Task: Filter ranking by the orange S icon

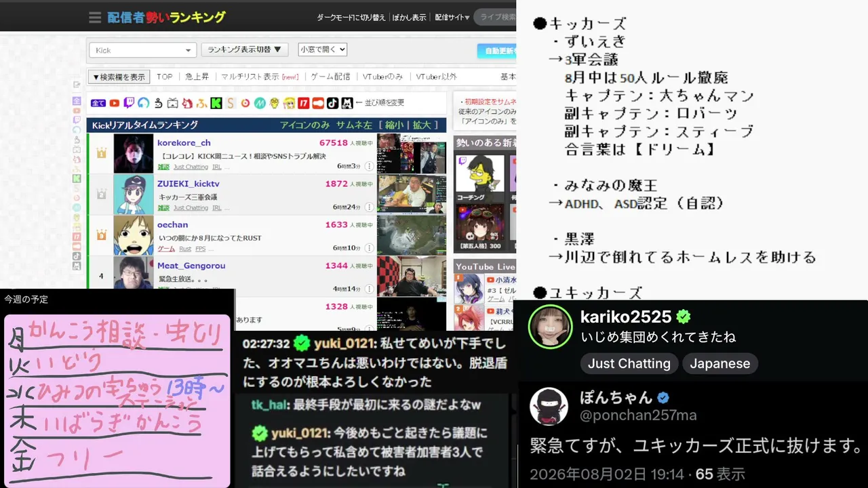Action: click(231, 103)
